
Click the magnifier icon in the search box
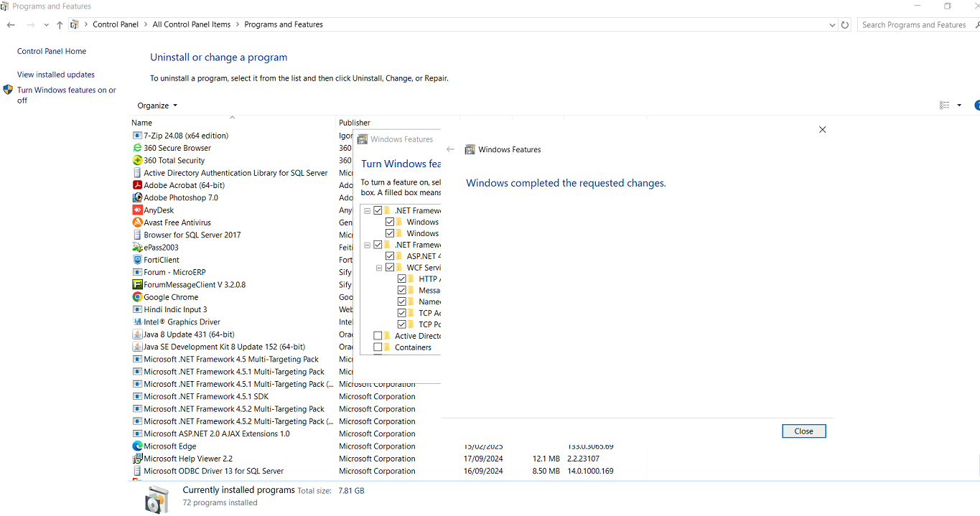tap(977, 24)
